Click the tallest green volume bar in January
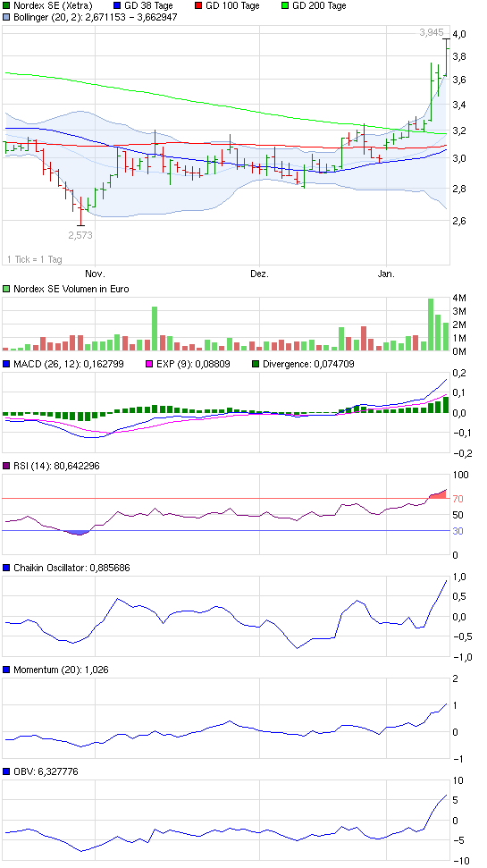 431,324
